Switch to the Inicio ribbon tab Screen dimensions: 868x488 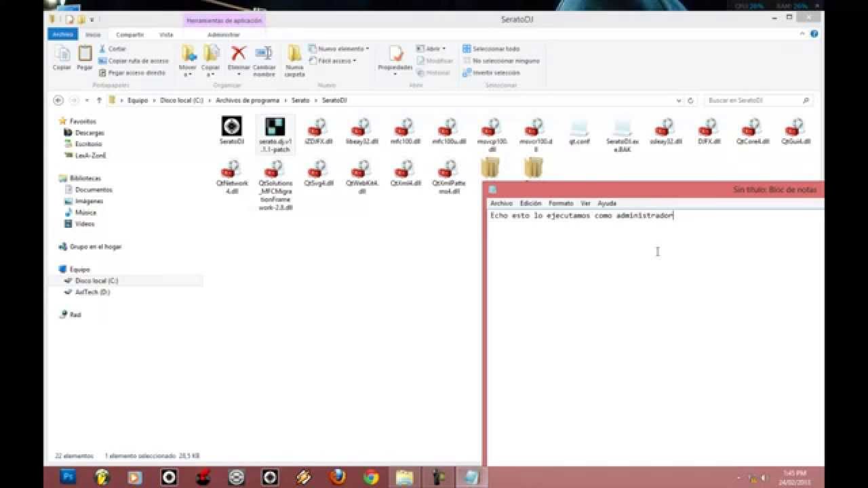(93, 34)
